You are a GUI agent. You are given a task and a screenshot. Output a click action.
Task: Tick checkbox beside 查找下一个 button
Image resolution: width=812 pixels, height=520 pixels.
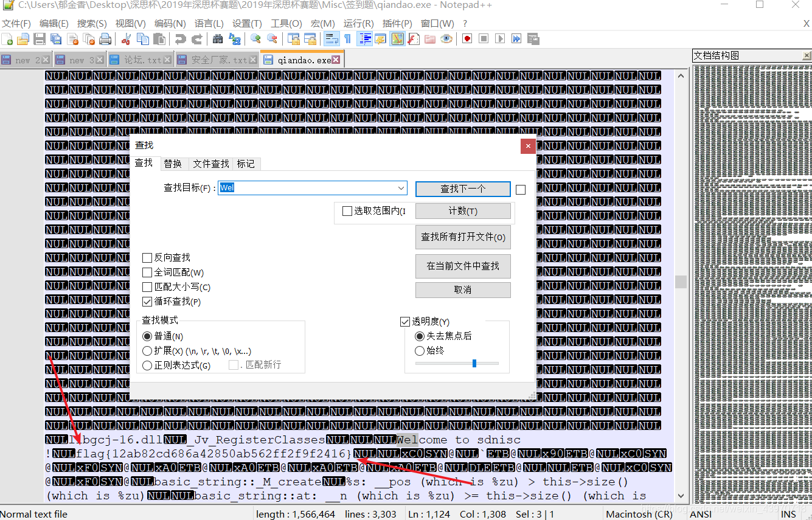pyautogui.click(x=521, y=190)
